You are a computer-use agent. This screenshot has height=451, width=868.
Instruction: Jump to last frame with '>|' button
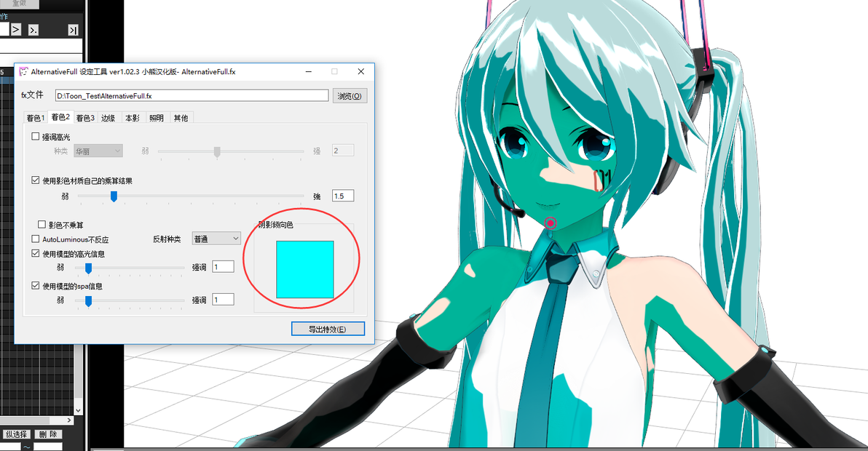pos(73,30)
